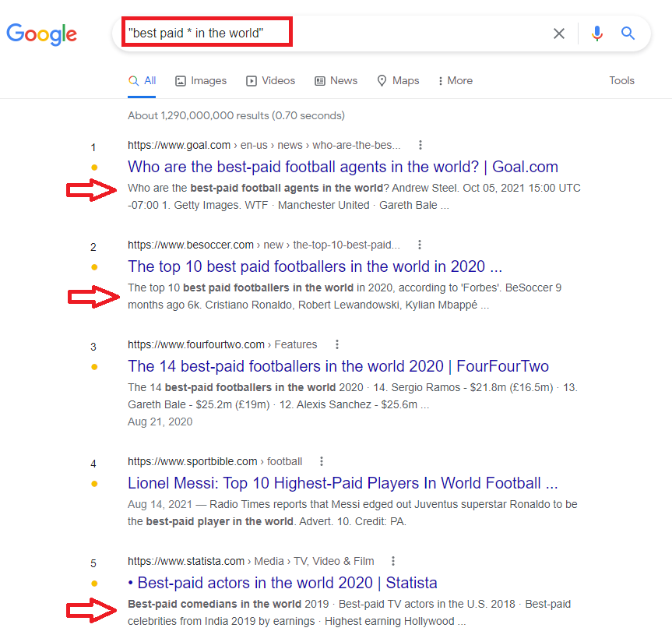Click the microphone icon for voice search

pos(596,34)
